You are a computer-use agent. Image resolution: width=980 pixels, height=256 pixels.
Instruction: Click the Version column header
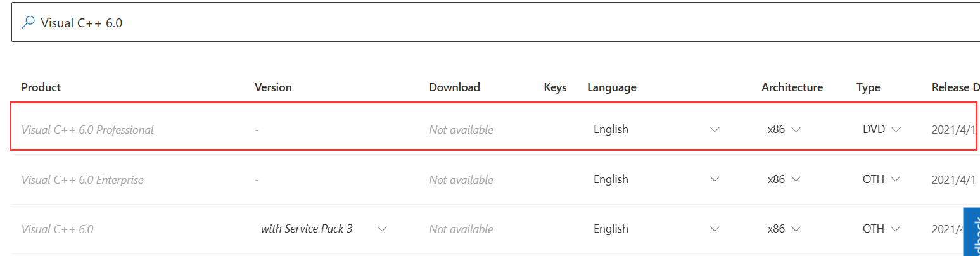[x=273, y=87]
